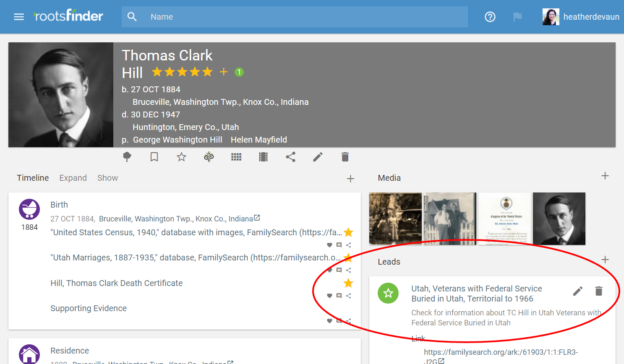Image resolution: width=624 pixels, height=364 pixels.
Task: Edit the profile with the toolbar pencil icon
Action: coord(318,157)
